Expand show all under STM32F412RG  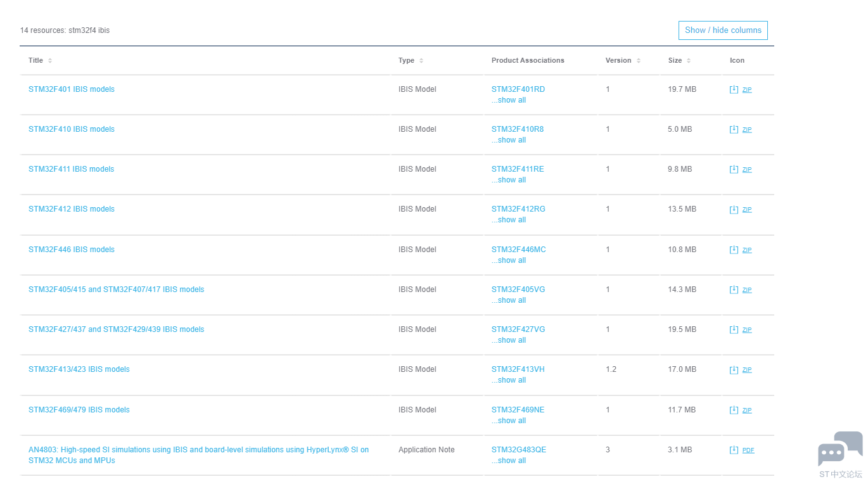pyautogui.click(x=509, y=220)
